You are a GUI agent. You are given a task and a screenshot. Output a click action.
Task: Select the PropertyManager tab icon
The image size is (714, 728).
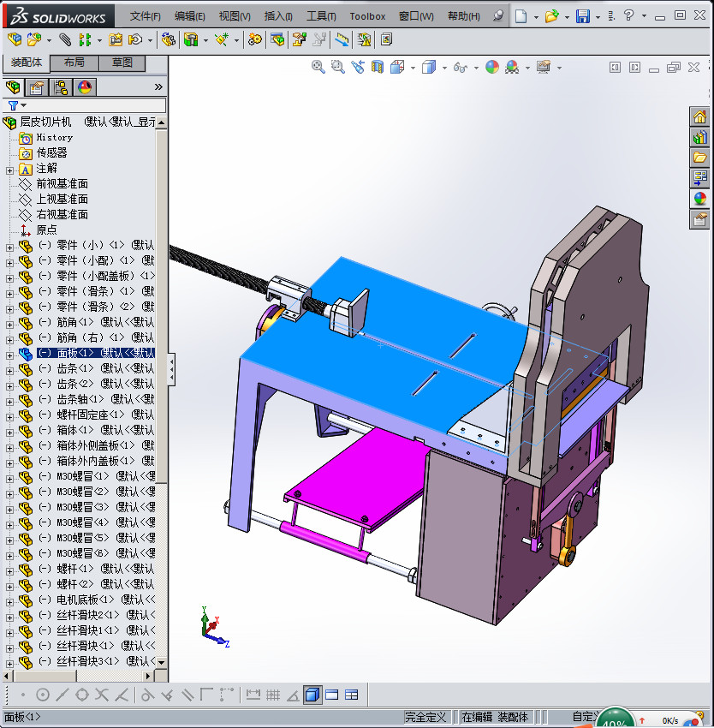pyautogui.click(x=36, y=87)
